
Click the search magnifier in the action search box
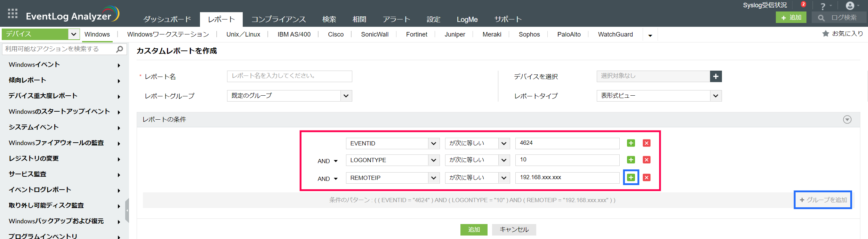coord(120,49)
